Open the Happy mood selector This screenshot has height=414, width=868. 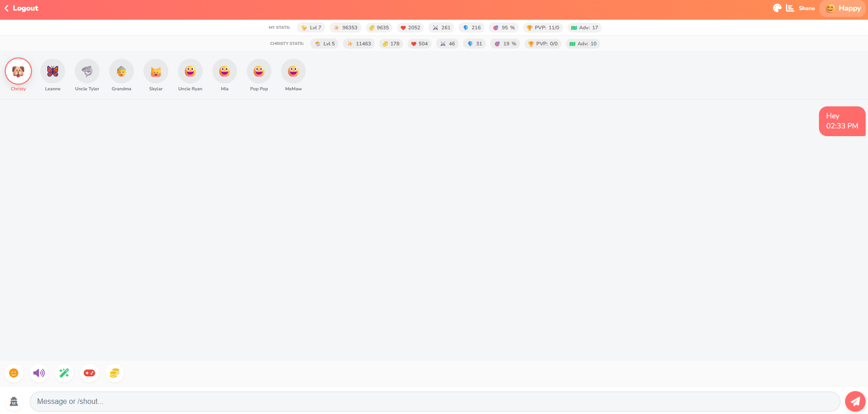843,8
